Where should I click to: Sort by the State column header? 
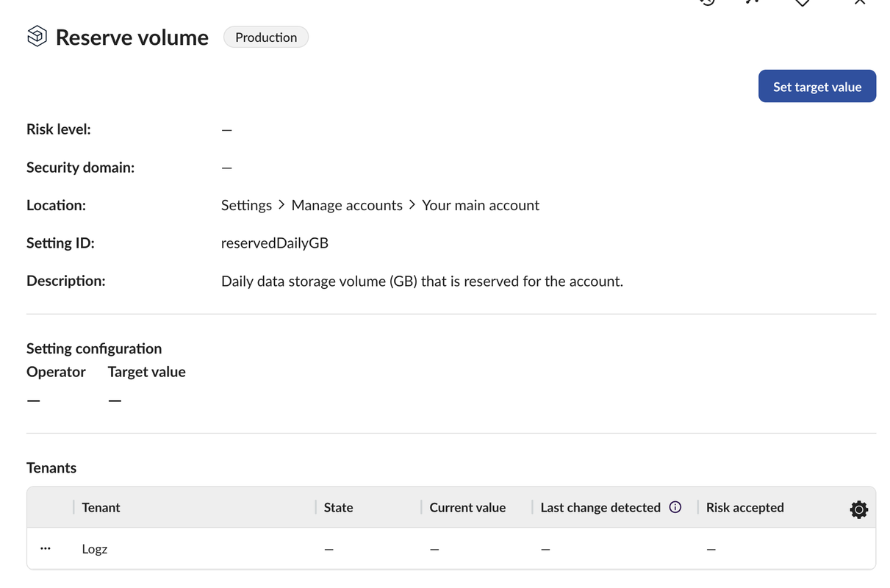(x=338, y=507)
